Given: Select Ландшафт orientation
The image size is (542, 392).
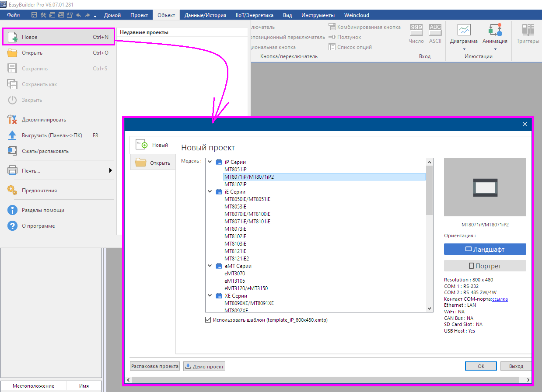Looking at the screenshot, I should (485, 250).
